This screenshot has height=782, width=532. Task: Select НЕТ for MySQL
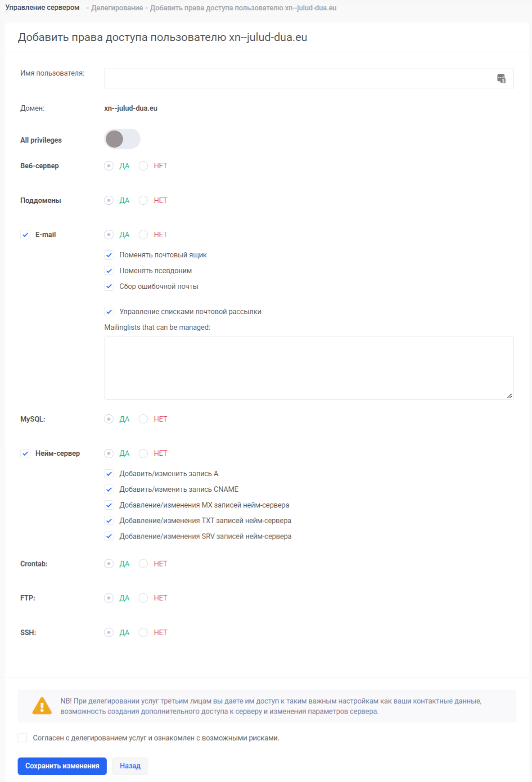tap(143, 419)
